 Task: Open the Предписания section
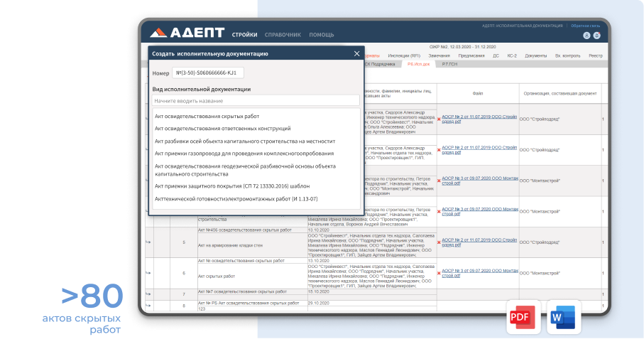[471, 55]
